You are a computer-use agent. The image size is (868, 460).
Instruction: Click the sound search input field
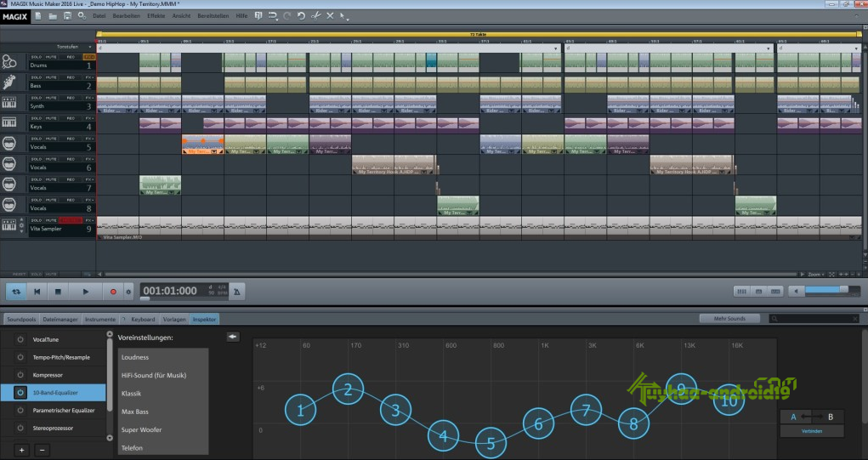(x=814, y=318)
